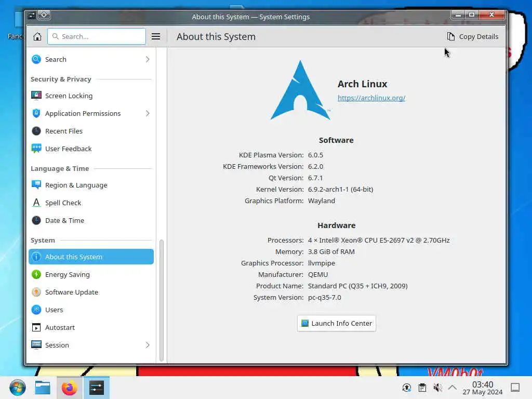Visit the archlinux.org link

371,98
